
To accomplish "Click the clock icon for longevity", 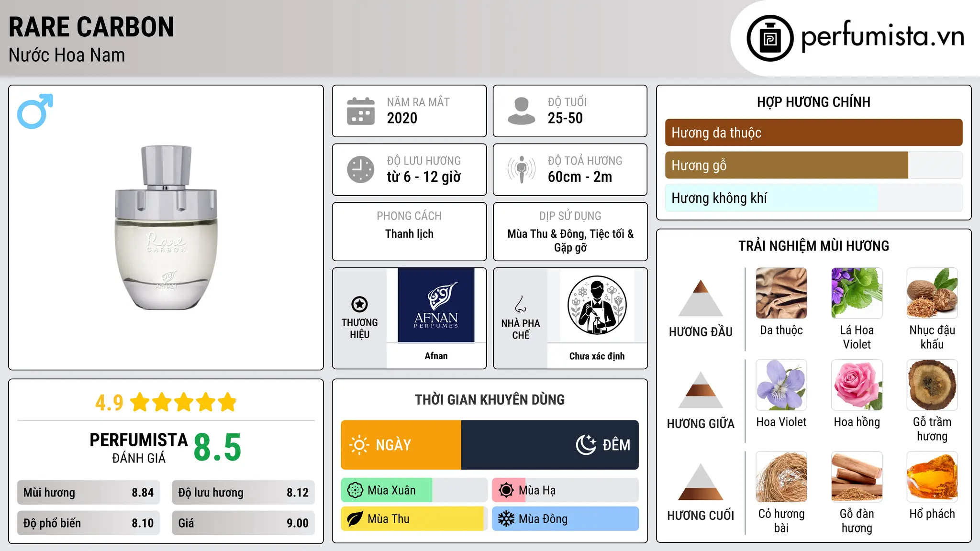I will (361, 169).
